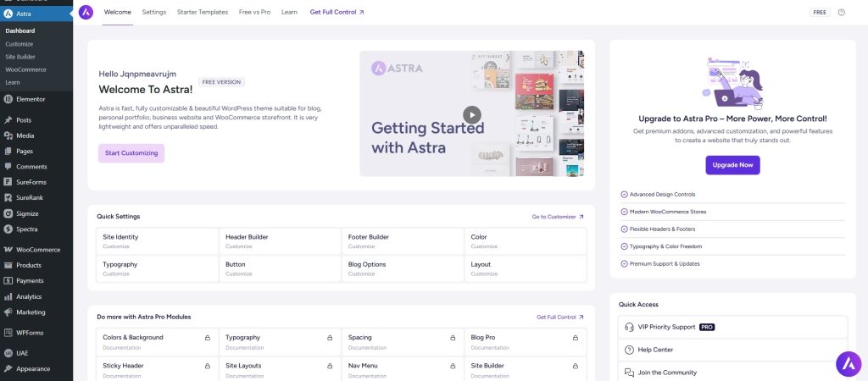The width and height of the screenshot is (868, 381).
Task: Click the Sigmize icon
Action: pyautogui.click(x=8, y=213)
